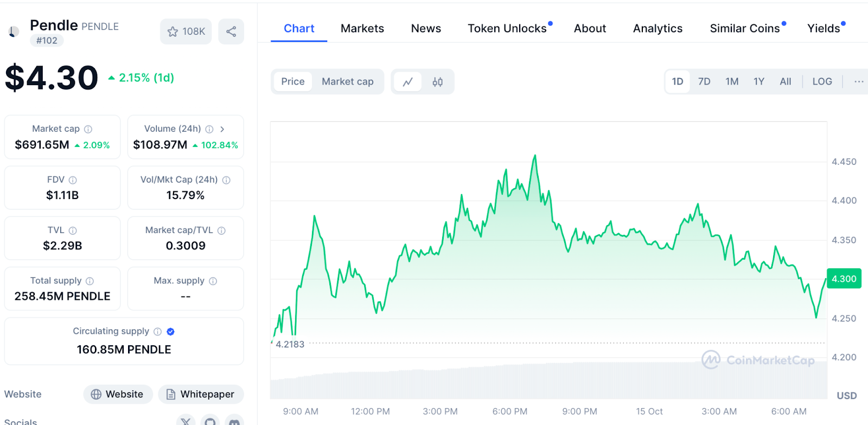This screenshot has width=868, height=425.
Task: Open the chart more options ellipsis
Action: click(x=858, y=81)
